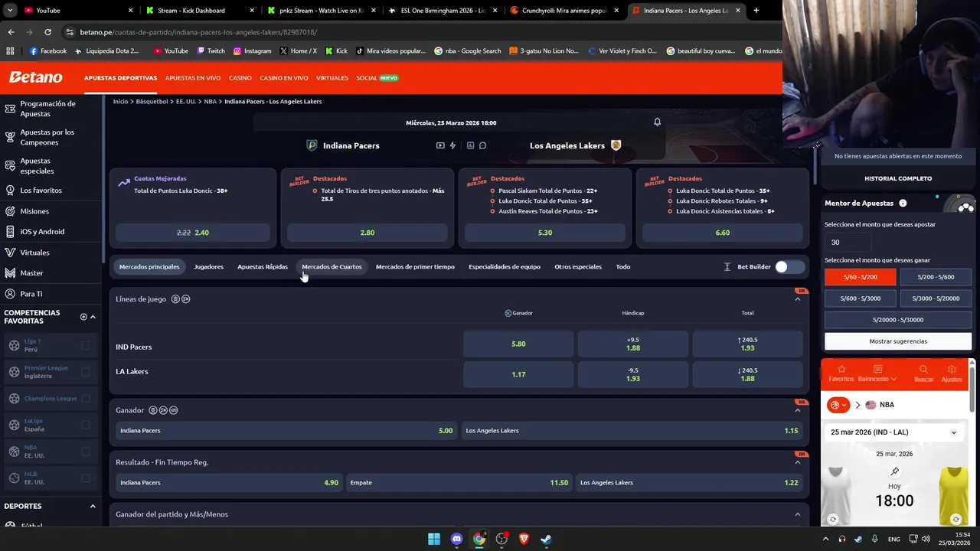Click the pin icon above Hoy
This screenshot has height=551, width=980.
tap(894, 471)
